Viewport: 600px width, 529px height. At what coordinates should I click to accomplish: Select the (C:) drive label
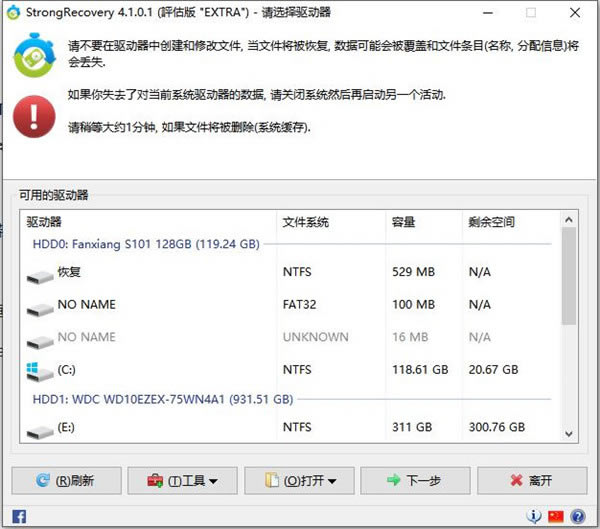66,369
